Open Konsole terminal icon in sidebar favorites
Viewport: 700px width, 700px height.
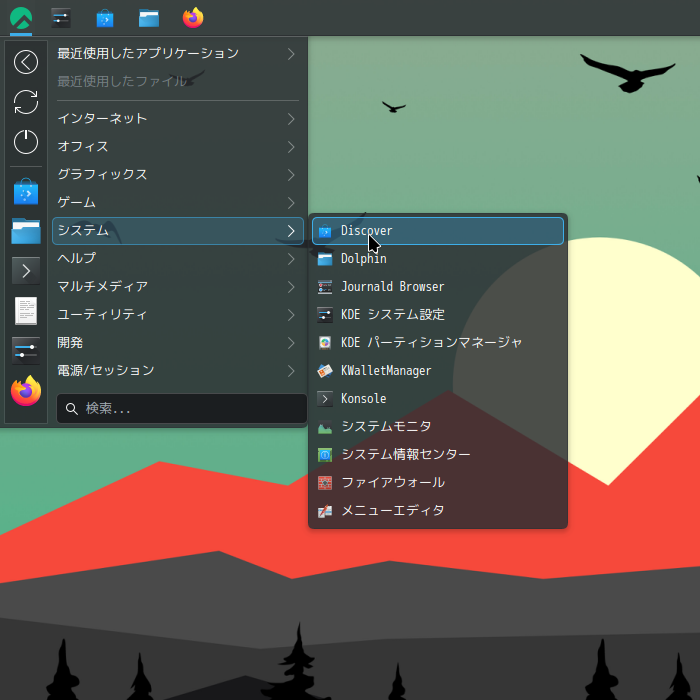(x=26, y=271)
